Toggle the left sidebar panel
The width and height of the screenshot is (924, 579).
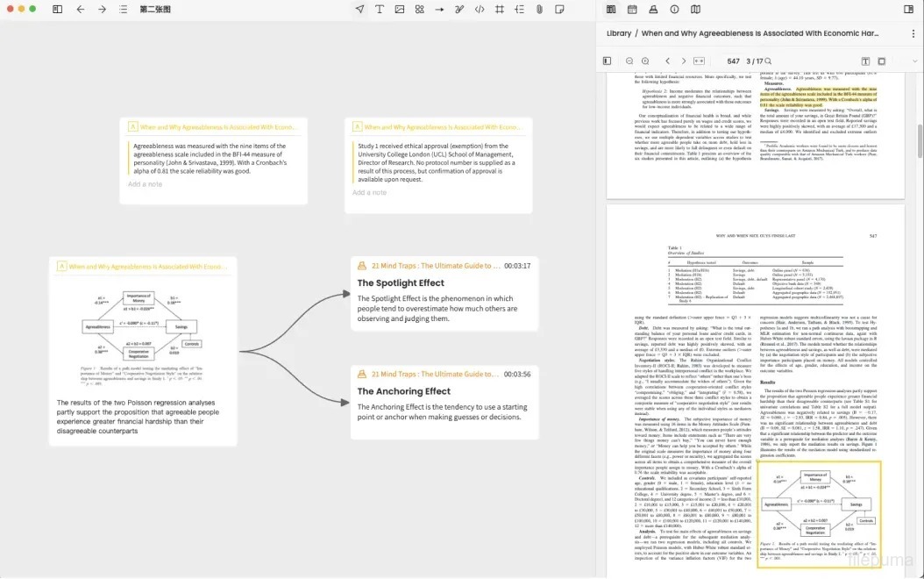pyautogui.click(x=57, y=9)
